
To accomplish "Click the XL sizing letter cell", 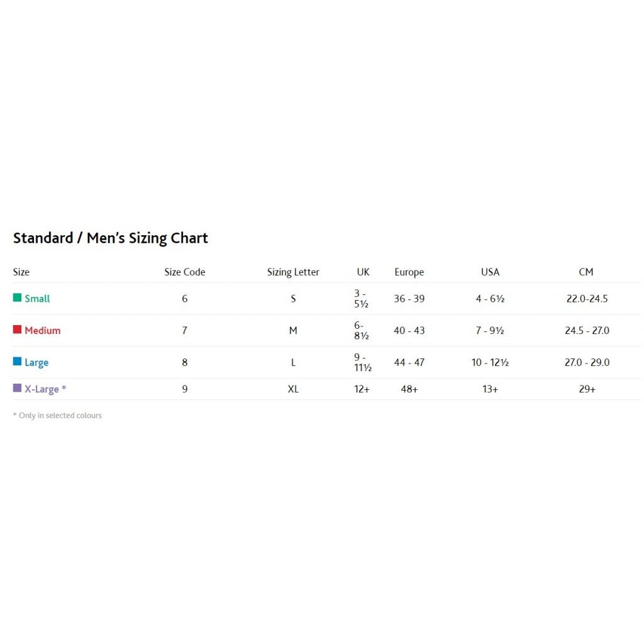I will tap(293, 389).
